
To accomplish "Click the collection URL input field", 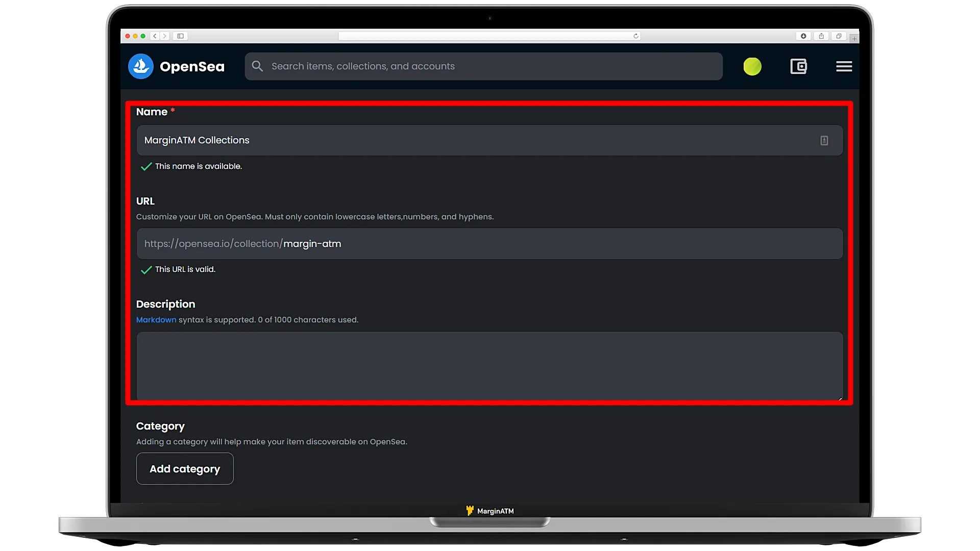I will [489, 244].
